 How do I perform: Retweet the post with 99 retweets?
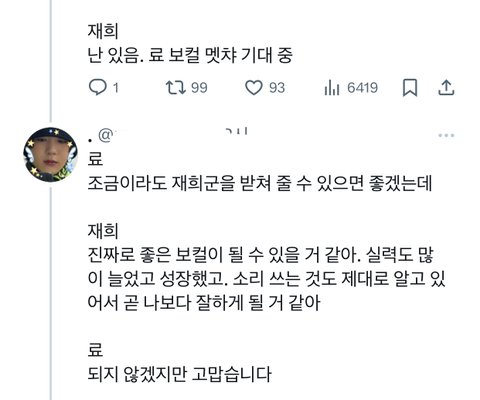pos(176,88)
